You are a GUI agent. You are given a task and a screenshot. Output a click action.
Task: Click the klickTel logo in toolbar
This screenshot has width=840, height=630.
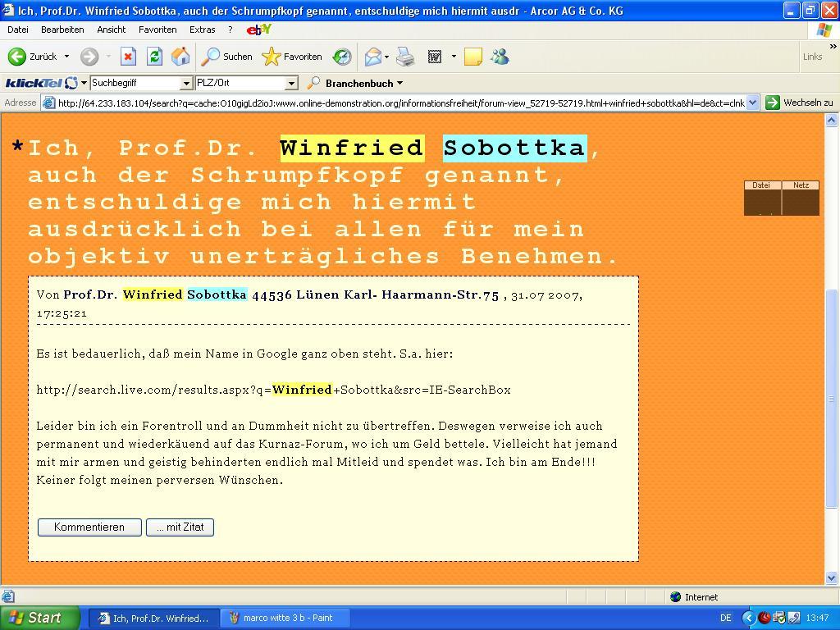[41, 83]
